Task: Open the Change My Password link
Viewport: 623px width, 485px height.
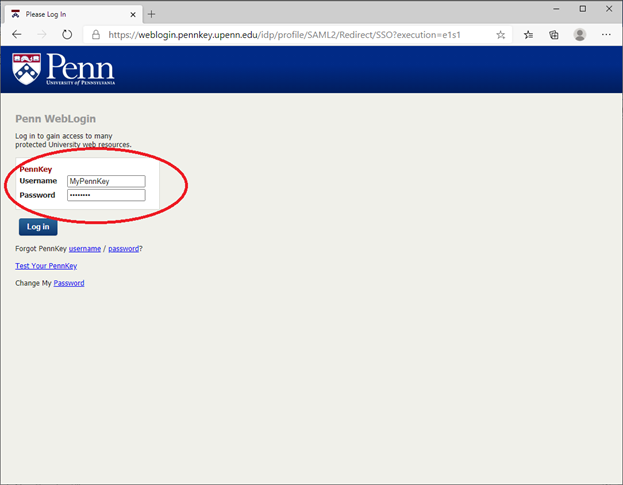Action: click(69, 283)
